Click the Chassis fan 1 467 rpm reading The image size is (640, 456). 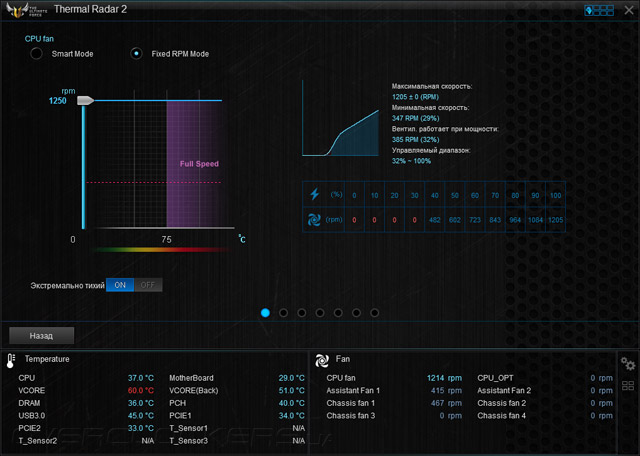447,403
